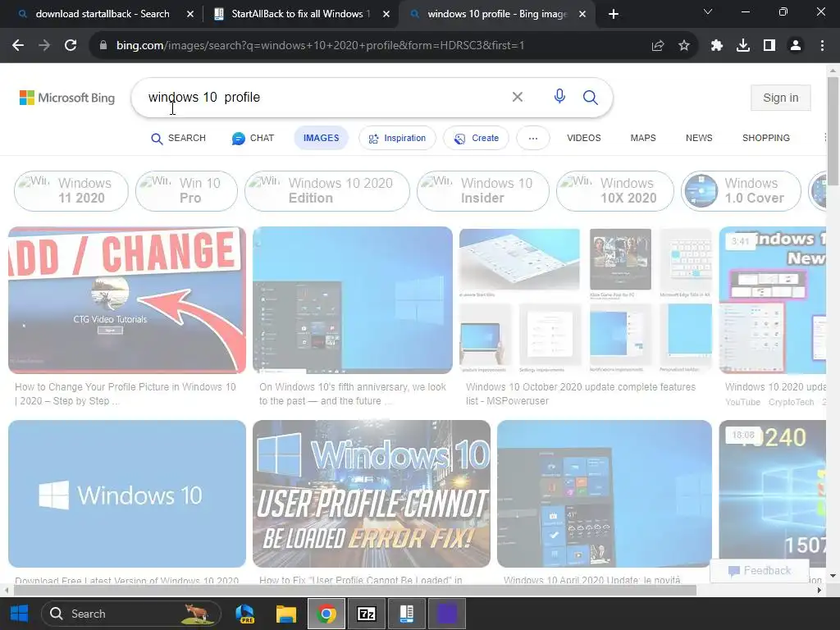Click the Inspiration button
The image size is (840, 630).
tap(397, 138)
